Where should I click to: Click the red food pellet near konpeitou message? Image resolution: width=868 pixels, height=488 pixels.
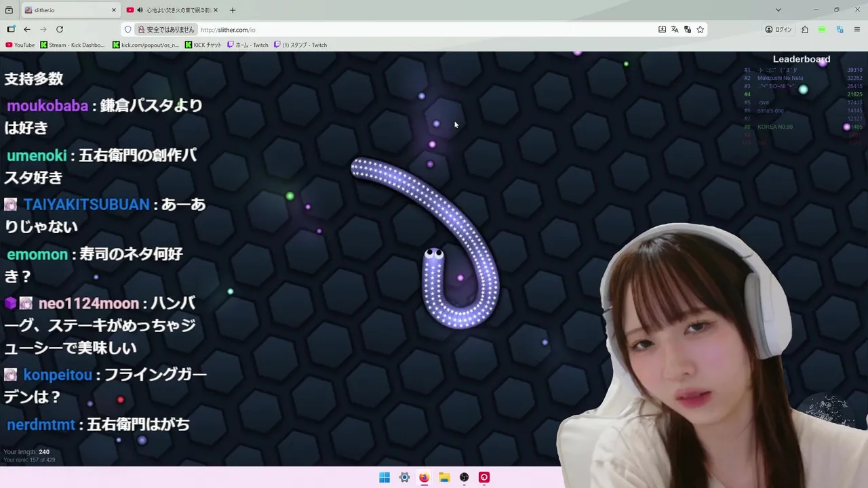tap(121, 400)
